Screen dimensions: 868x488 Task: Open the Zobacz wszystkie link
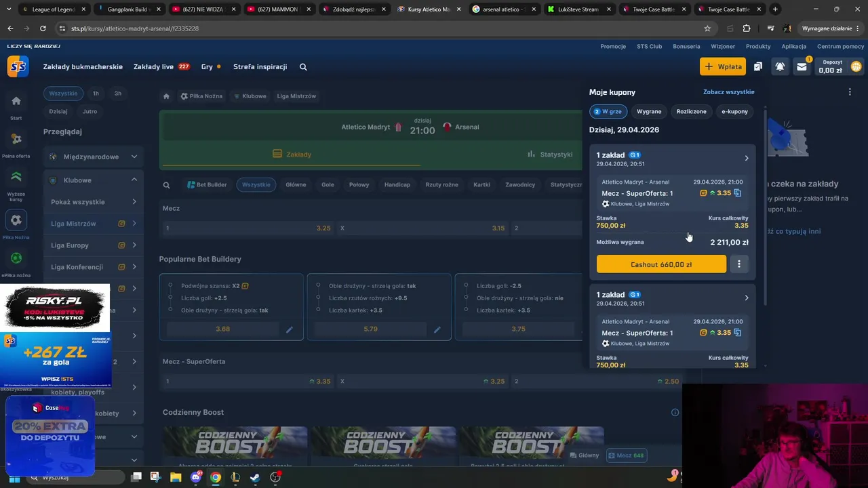click(728, 92)
